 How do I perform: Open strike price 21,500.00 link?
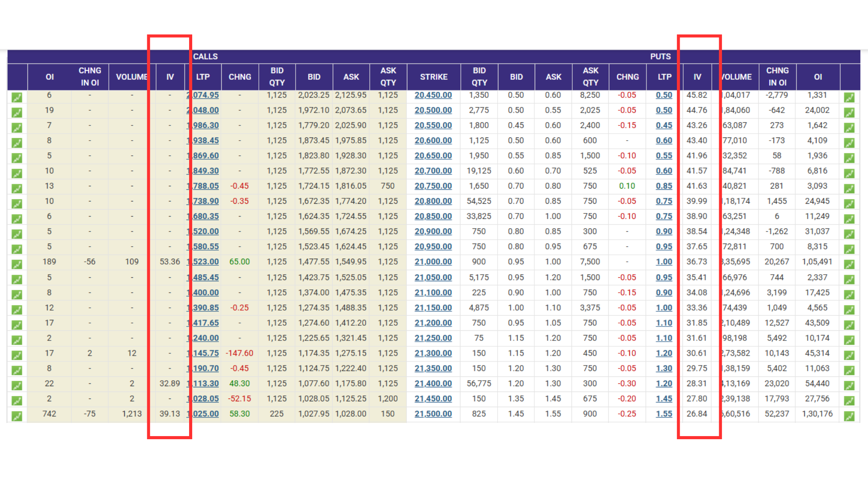tap(433, 414)
